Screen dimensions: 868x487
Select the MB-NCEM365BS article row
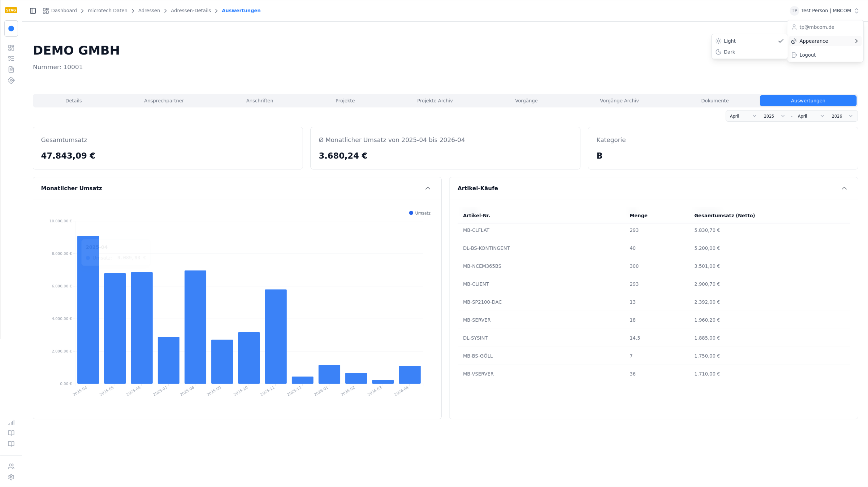tap(653, 266)
